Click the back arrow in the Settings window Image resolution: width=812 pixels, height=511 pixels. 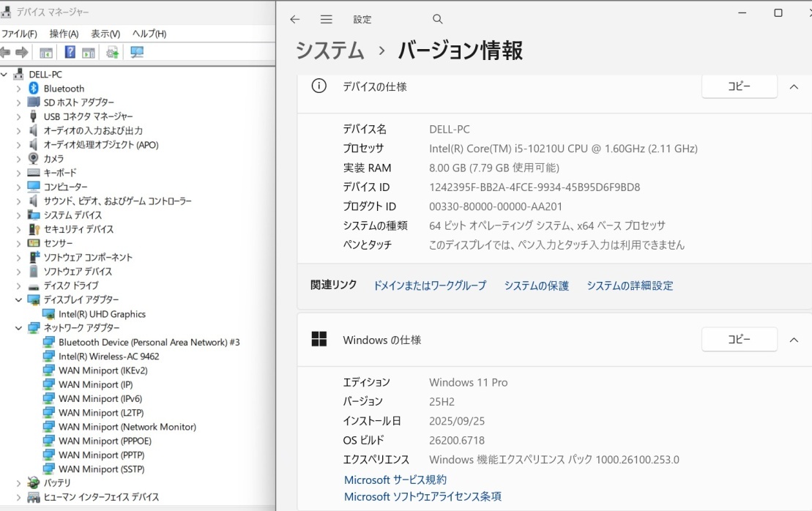pos(295,19)
